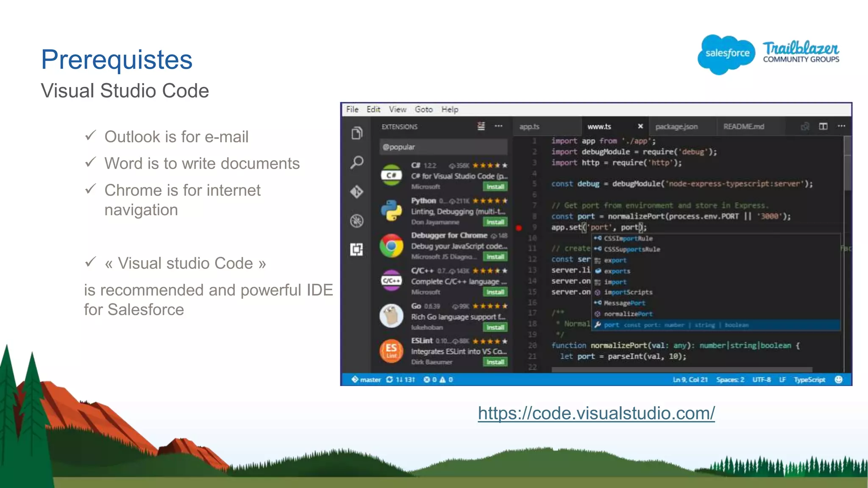Select CSSSupportsRule autocomplete suggestion
The height and width of the screenshot is (488, 868).
point(716,249)
